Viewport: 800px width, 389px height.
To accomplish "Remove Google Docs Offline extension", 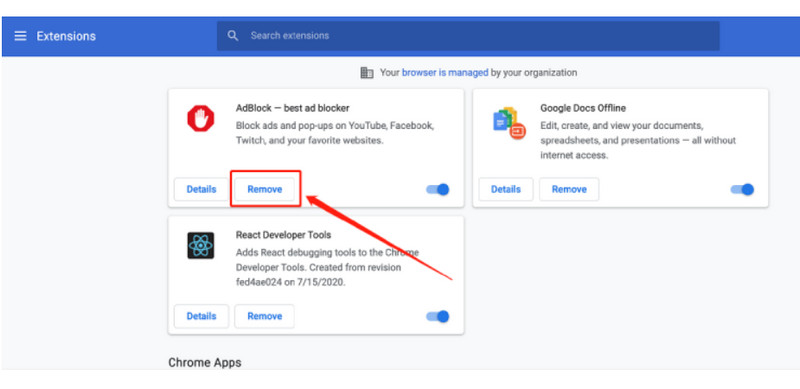I will pos(569,189).
